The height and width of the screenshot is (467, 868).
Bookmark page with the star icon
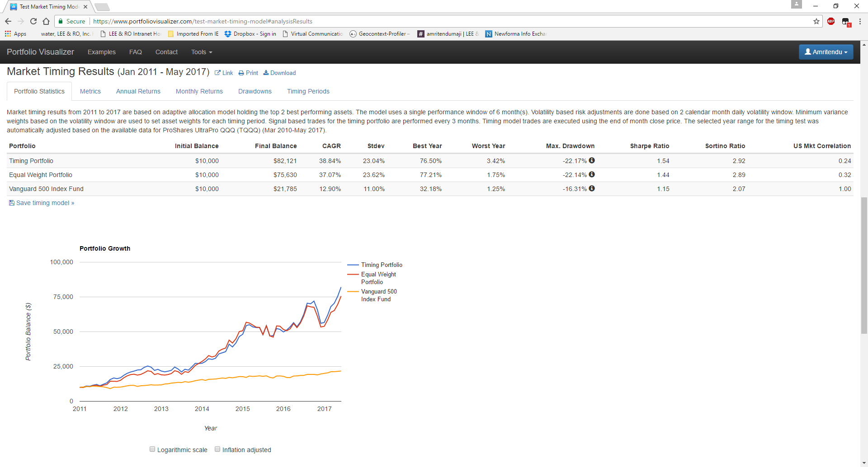point(816,21)
